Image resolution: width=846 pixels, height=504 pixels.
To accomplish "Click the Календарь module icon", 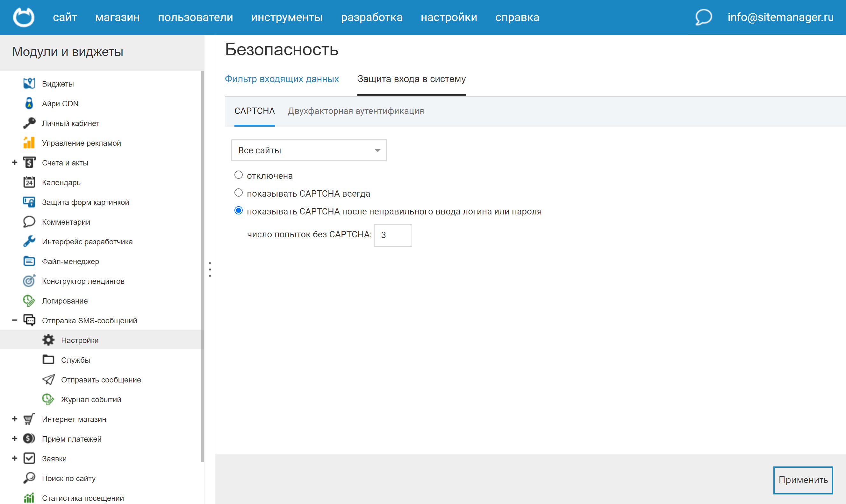I will click(29, 182).
